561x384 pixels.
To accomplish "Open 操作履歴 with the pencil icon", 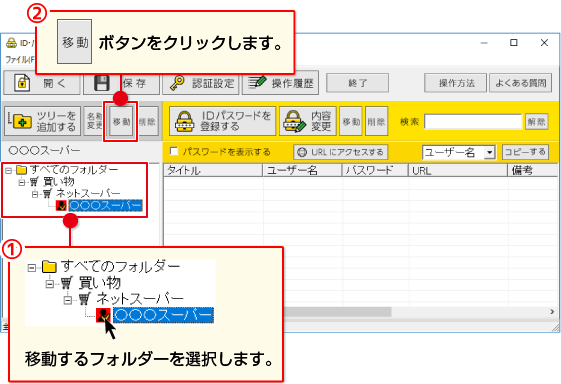I will (x=280, y=83).
